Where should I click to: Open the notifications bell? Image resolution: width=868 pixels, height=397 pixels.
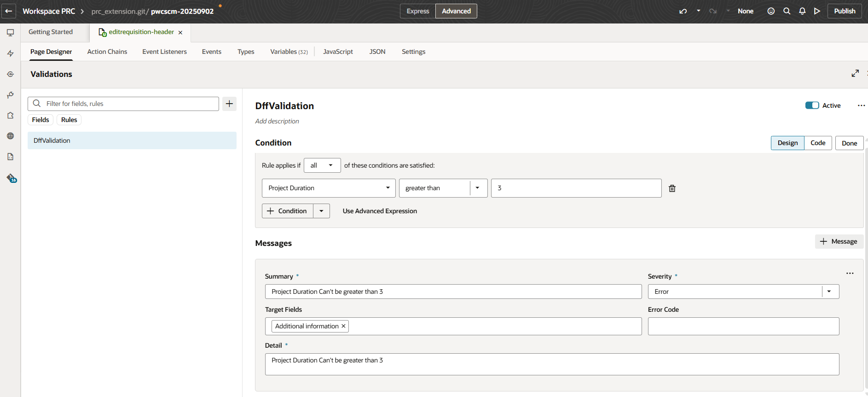point(802,11)
